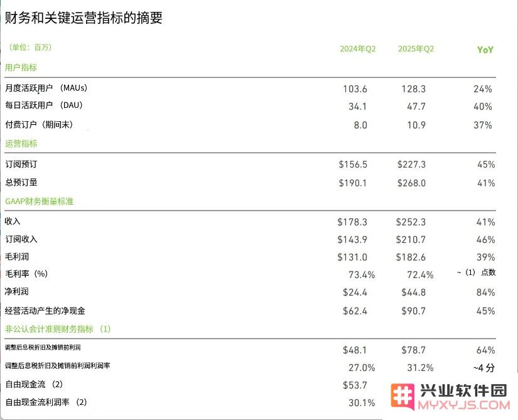Select the 2024年Q2 column header
Screen dimensions: 518x420
357,49
